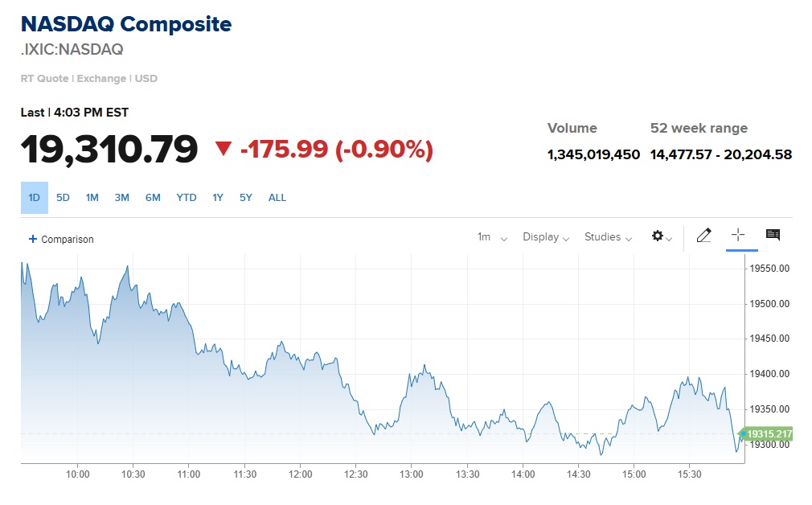The height and width of the screenshot is (505, 812).
Task: Select the YTD range tab
Action: [x=187, y=198]
